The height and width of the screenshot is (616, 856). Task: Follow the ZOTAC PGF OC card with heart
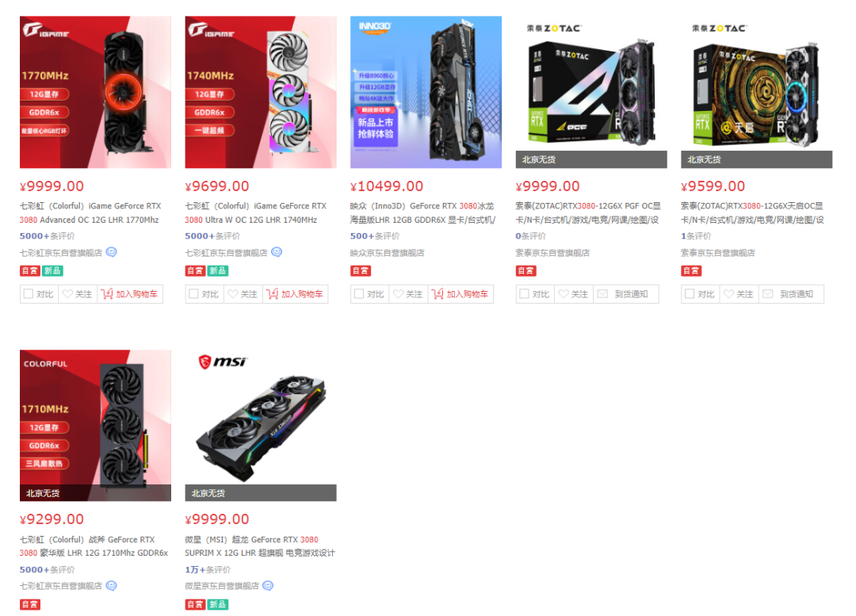[574, 294]
